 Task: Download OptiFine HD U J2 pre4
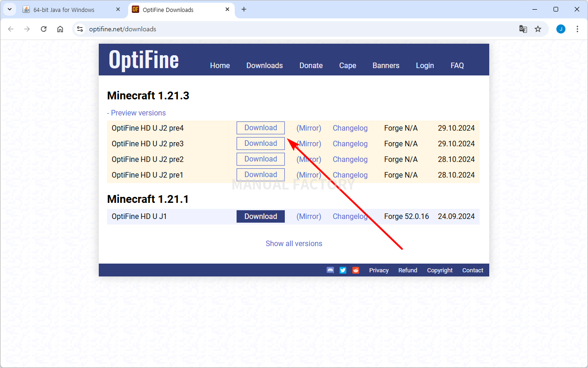point(260,128)
